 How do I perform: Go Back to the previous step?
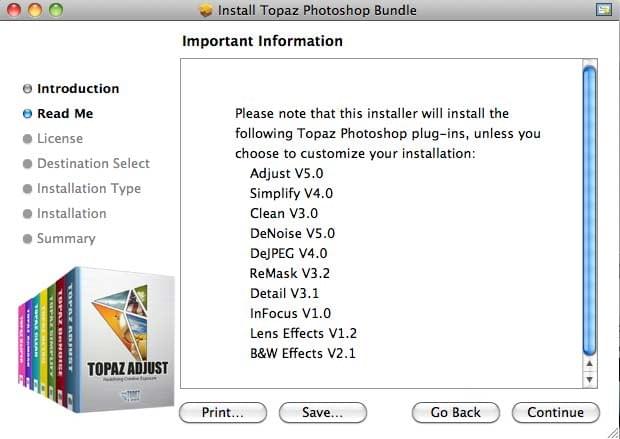tap(456, 413)
